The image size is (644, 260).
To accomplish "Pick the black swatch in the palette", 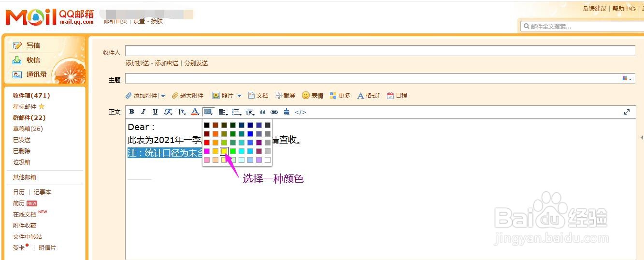I will pyautogui.click(x=207, y=125).
